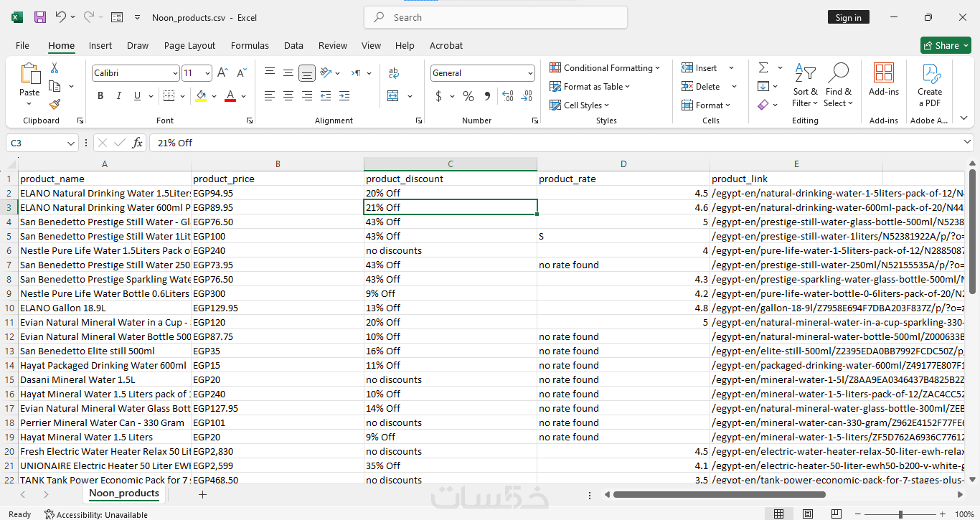Zoom out with the minus button
The height and width of the screenshot is (520, 980).
click(x=857, y=514)
